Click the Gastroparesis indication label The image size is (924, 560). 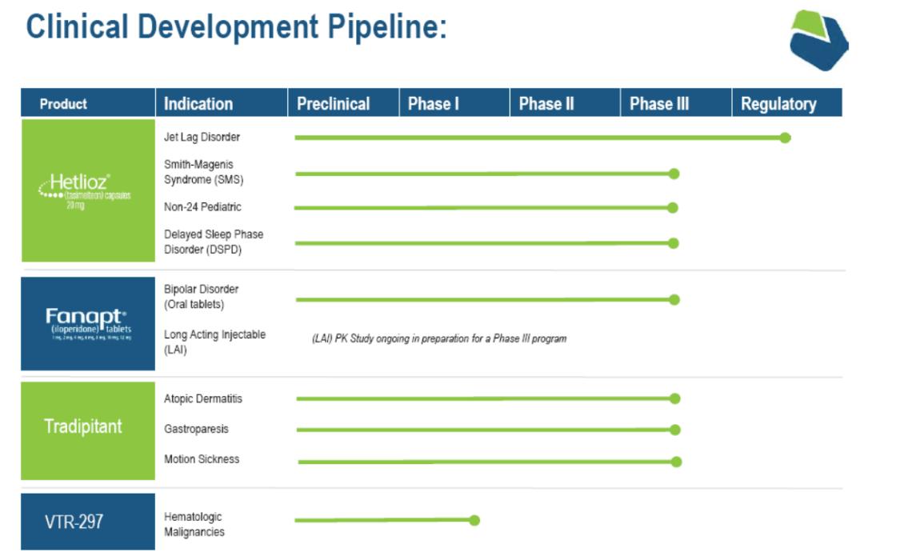[x=196, y=430]
